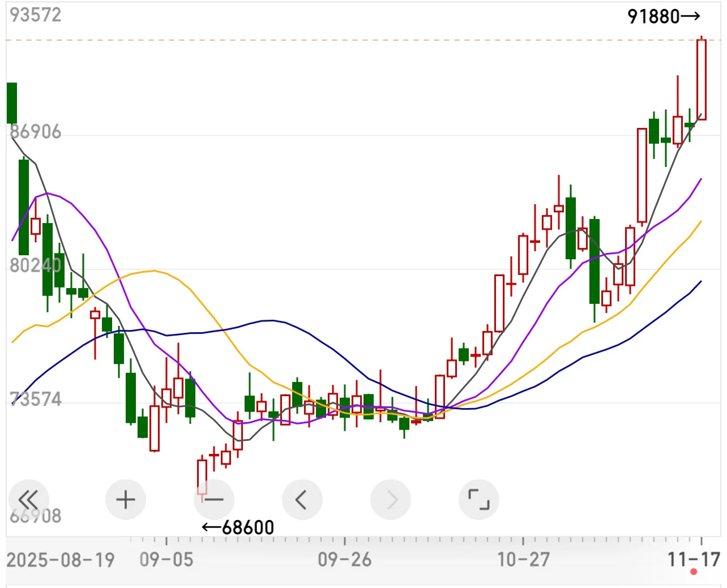Viewport: 727px width, 588px height.
Task: Shift chart back with the left chevron
Action: pos(302,500)
